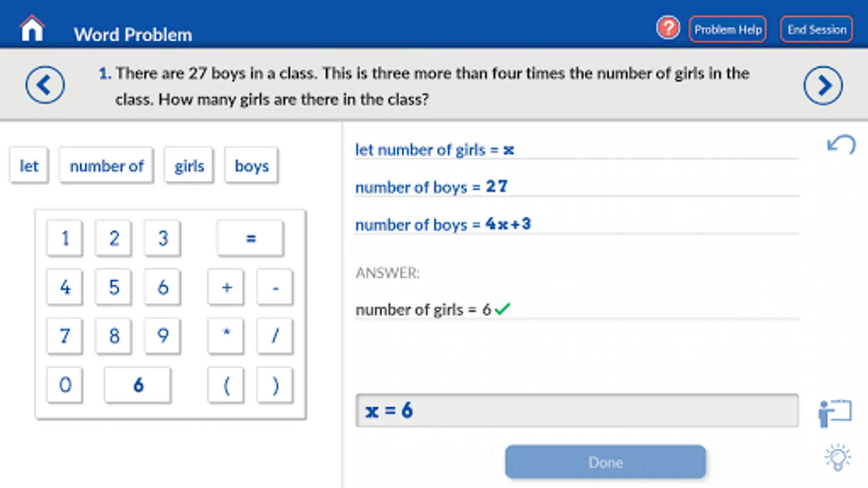Click the problem statement text
This screenshot has height=488, width=868.
424,86
